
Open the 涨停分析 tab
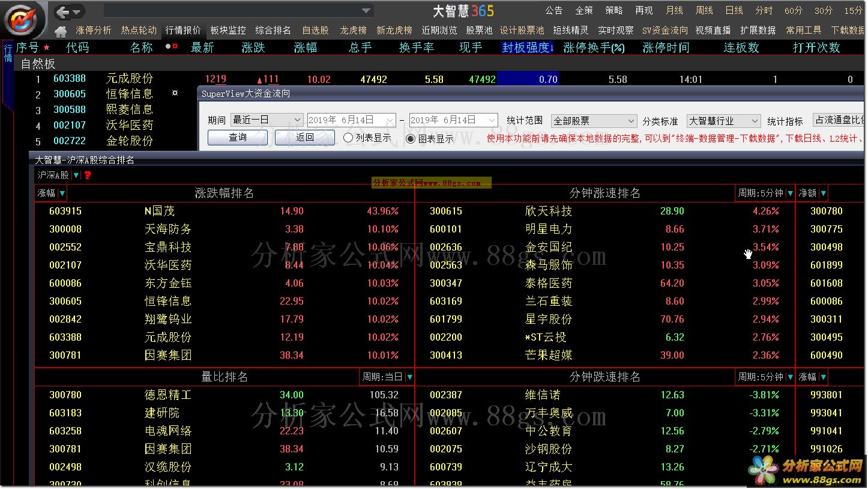[x=94, y=30]
